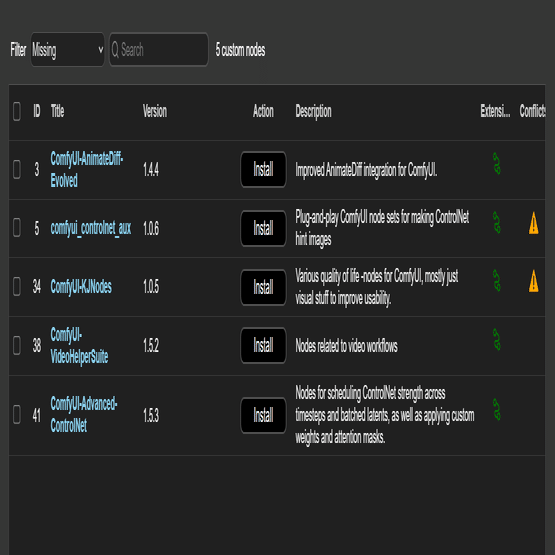
Task: Click the magnifier icon in the search box
Action: [x=115, y=50]
